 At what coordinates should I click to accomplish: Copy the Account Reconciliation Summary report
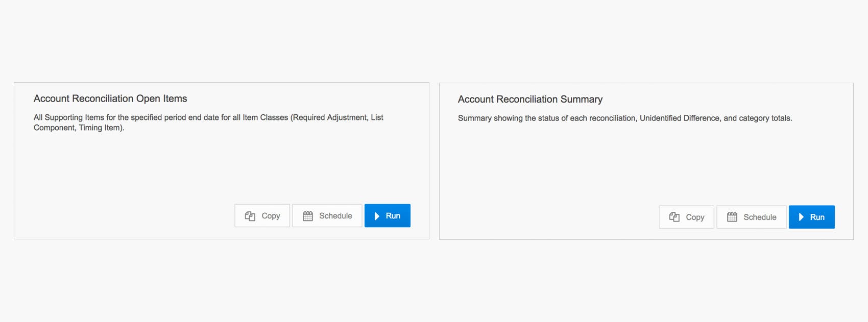(x=686, y=217)
